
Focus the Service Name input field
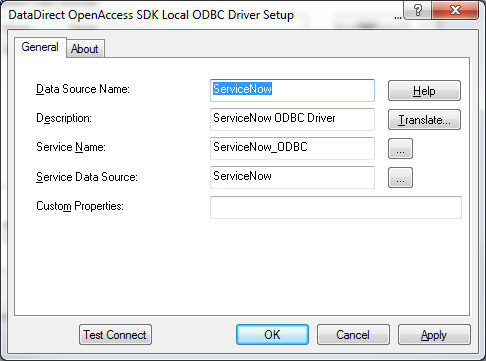[292, 148]
